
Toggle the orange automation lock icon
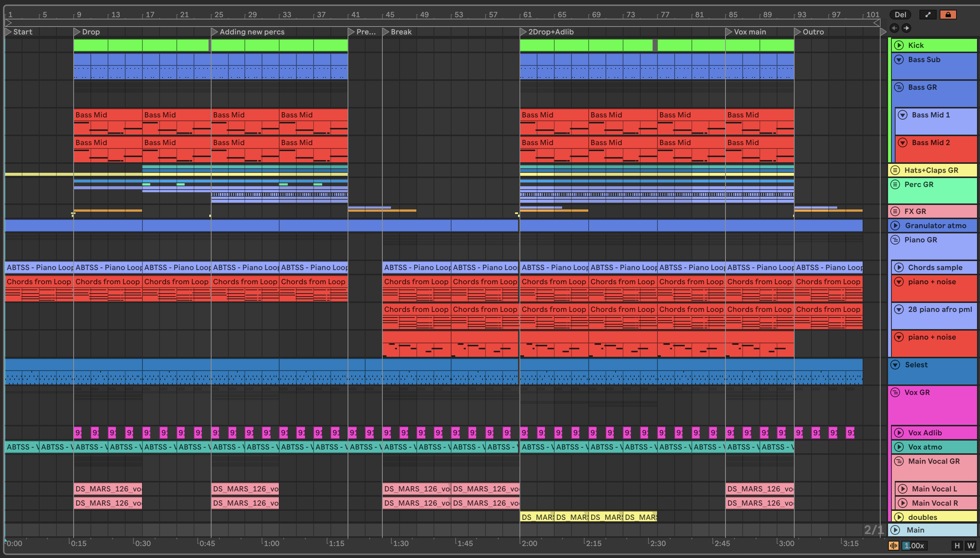948,15
